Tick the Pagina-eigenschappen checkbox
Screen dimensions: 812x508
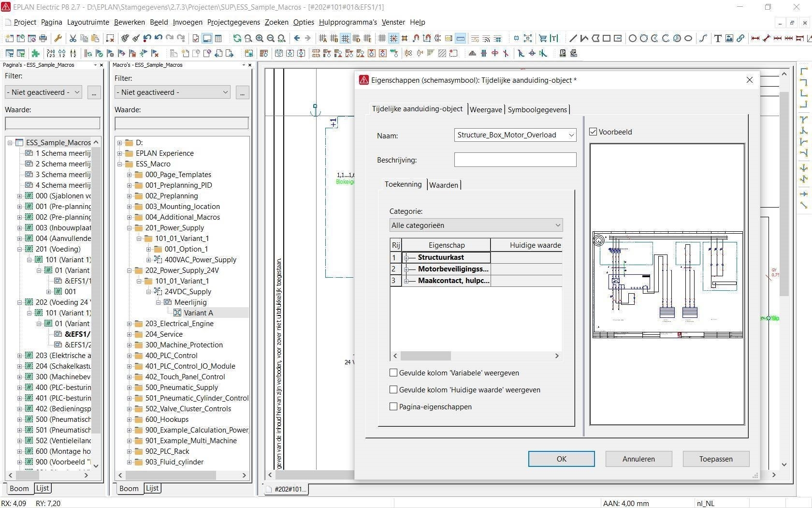tap(393, 406)
